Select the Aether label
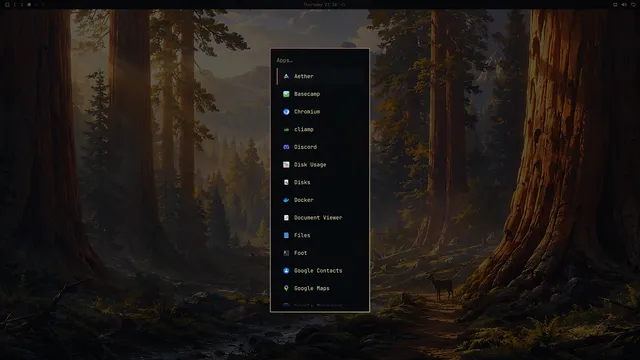The width and height of the screenshot is (640, 360). click(x=304, y=76)
